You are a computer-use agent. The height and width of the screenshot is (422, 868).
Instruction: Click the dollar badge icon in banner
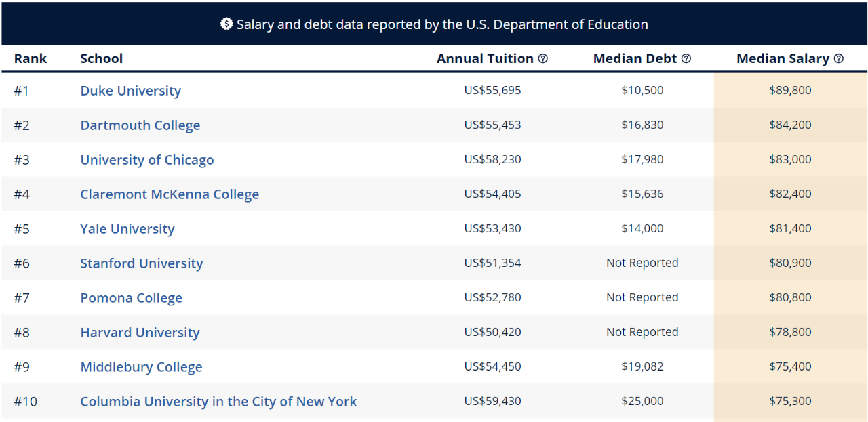coord(226,24)
